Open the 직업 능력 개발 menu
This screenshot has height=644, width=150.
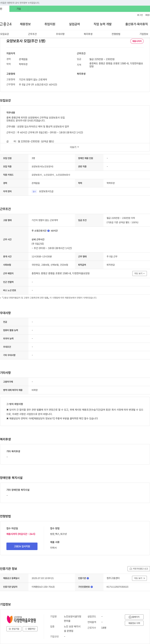[x=103, y=24]
